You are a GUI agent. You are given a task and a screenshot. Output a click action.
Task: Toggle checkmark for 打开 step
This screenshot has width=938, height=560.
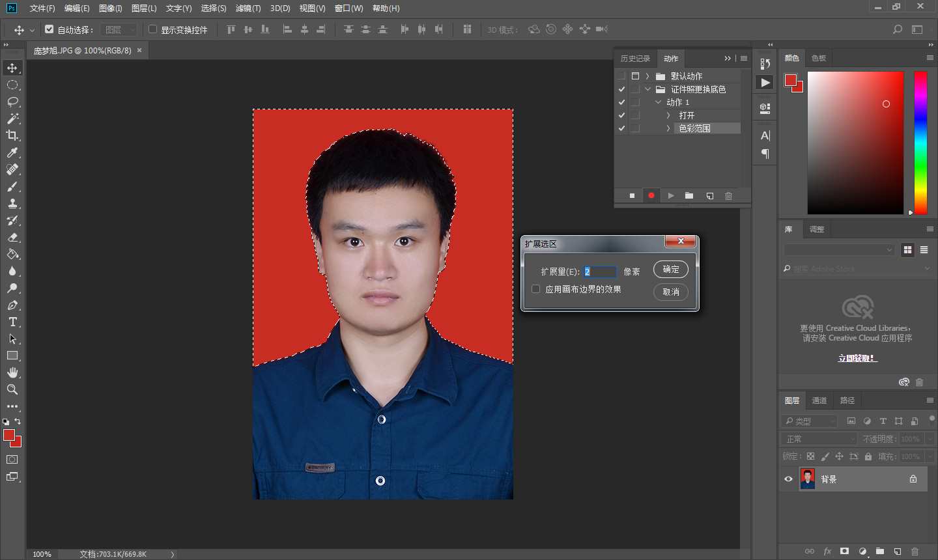[621, 115]
